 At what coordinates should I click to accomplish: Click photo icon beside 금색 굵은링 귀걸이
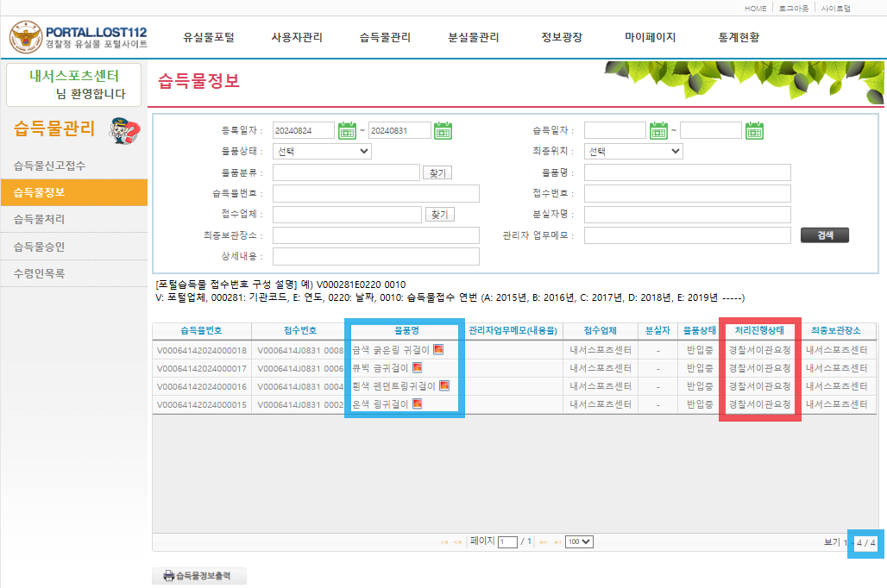(x=438, y=350)
